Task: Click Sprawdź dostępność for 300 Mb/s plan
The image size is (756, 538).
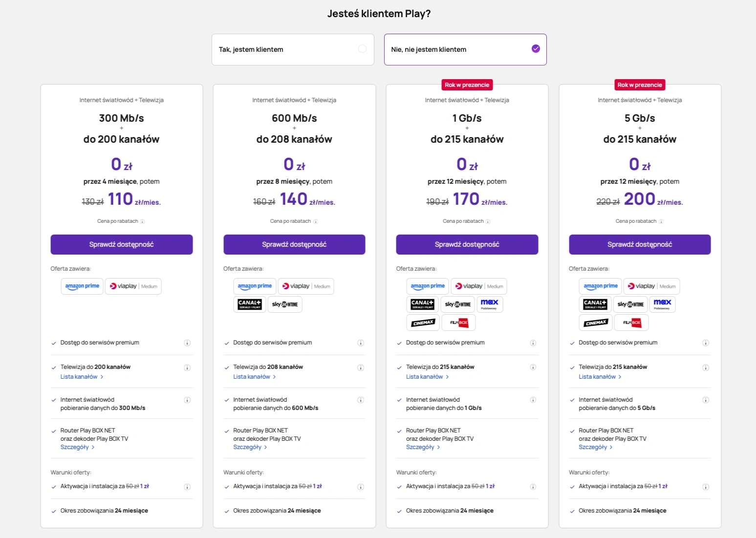Action: 122,244
